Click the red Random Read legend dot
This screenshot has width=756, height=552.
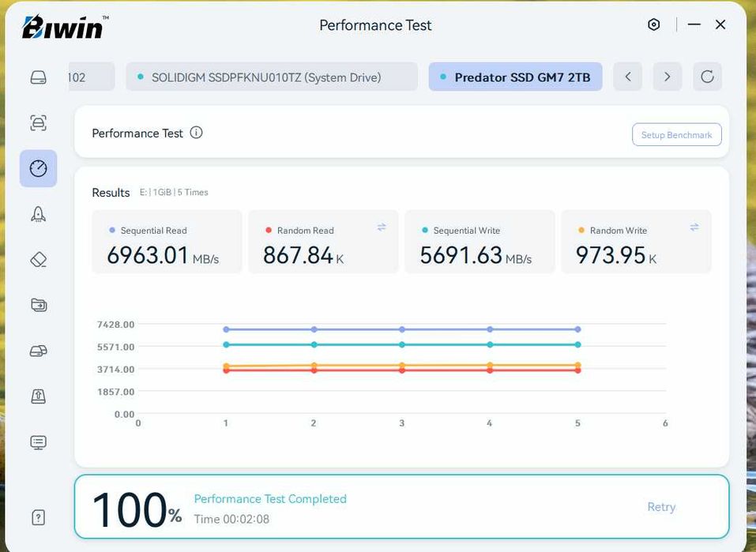[269, 231]
